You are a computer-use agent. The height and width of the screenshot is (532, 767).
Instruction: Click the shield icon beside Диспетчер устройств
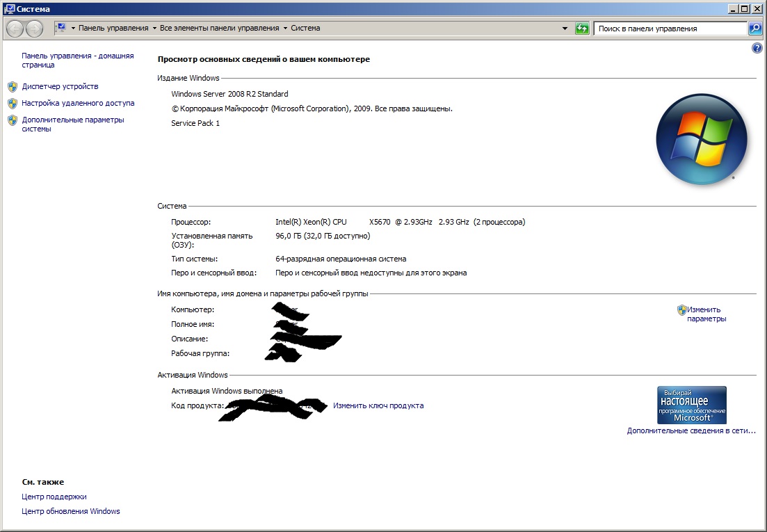[13, 87]
